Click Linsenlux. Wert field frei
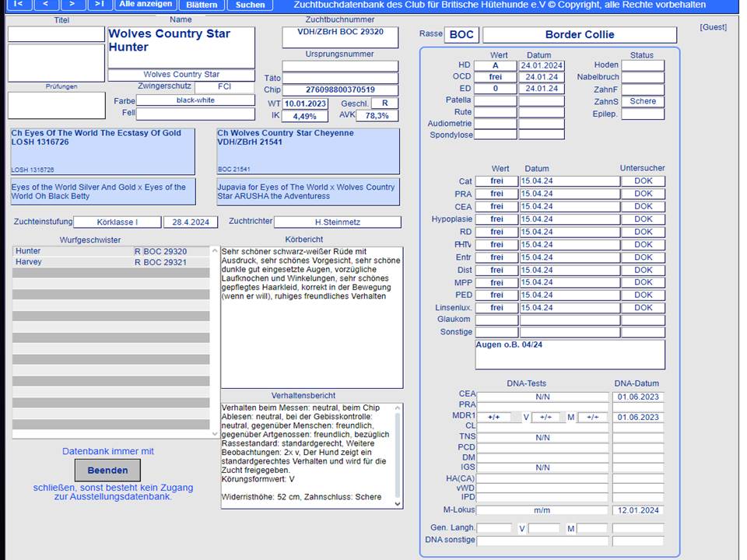The width and height of the screenshot is (747, 560). coord(496,308)
